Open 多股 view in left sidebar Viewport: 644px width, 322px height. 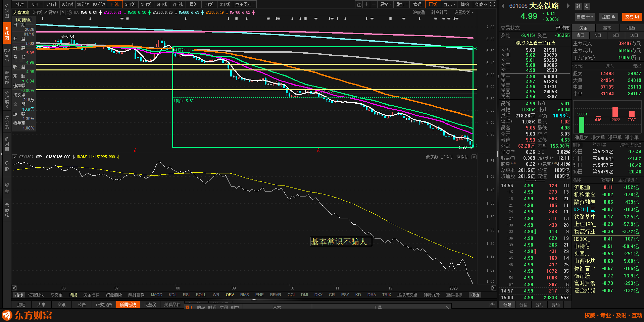point(7,166)
